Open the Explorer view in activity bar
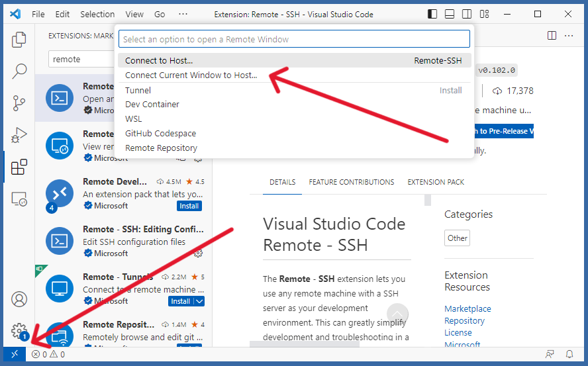This screenshot has height=366, width=588. tap(19, 40)
